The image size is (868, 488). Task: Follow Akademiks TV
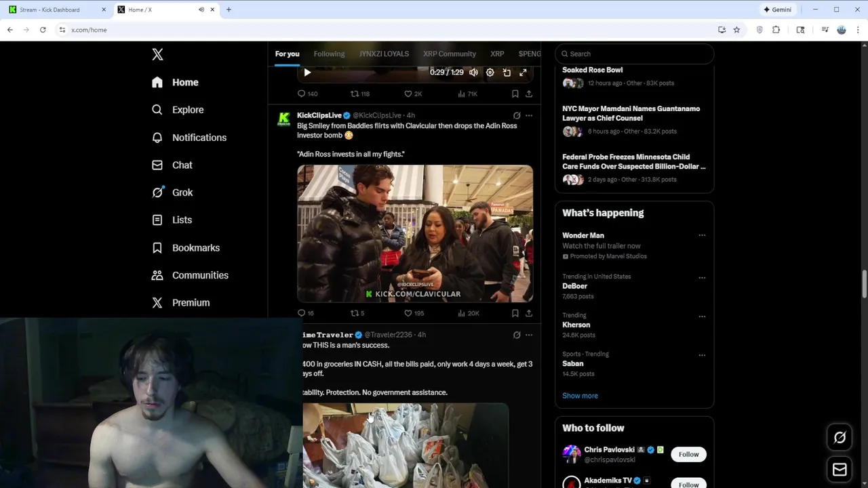click(688, 484)
